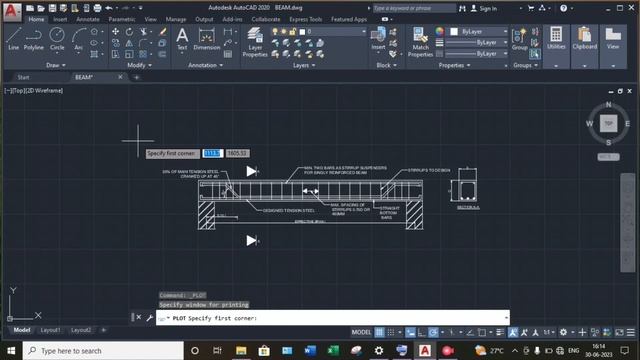Click the Rotate tool icon
Screen dimensions: 640x360
pyautogui.click(x=129, y=31)
